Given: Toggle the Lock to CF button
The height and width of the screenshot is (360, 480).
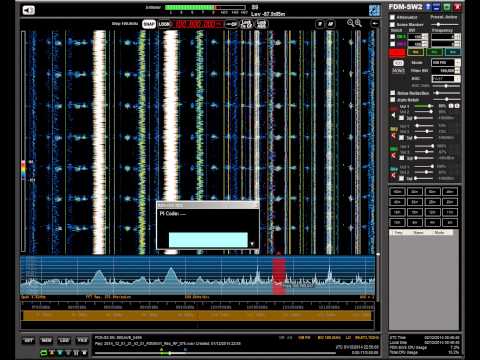Looking at the screenshot, I should tap(246, 24).
